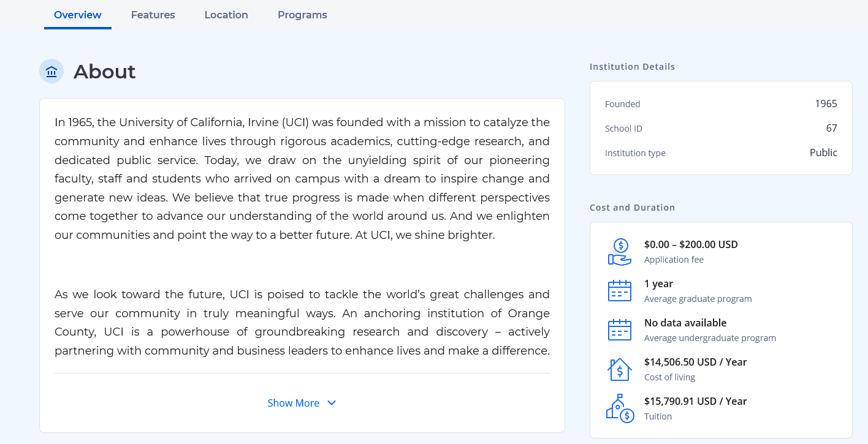Screen dimensions: 868x444
Task: Switch to the Overview tab
Action: (78, 15)
